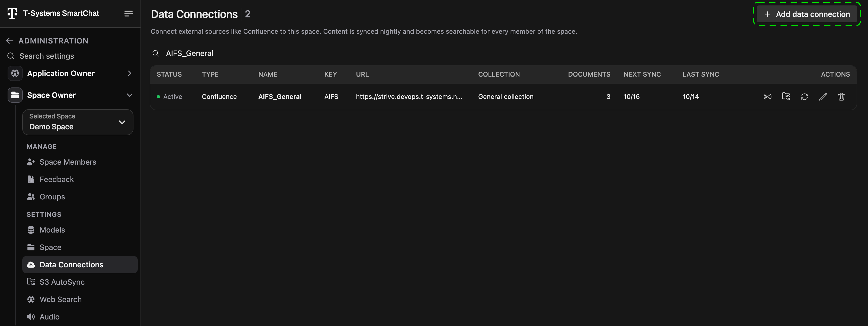
Task: Select Data Connections in the sidebar
Action: [80, 265]
